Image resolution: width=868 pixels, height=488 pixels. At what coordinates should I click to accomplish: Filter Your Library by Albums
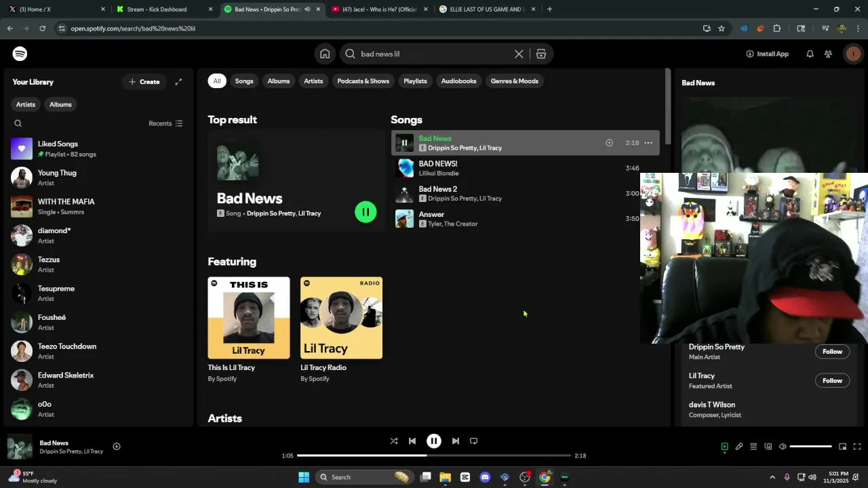(x=60, y=104)
